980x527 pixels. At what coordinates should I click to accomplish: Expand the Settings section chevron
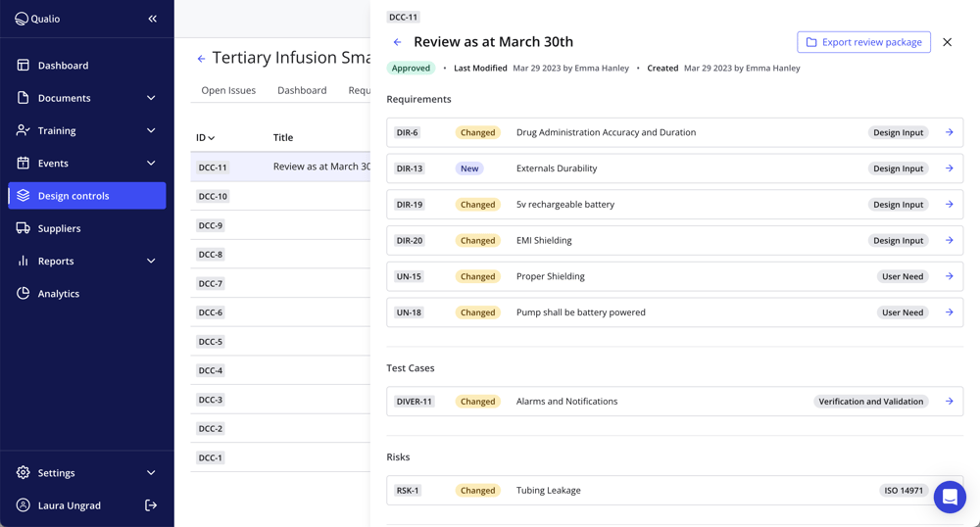coord(151,473)
